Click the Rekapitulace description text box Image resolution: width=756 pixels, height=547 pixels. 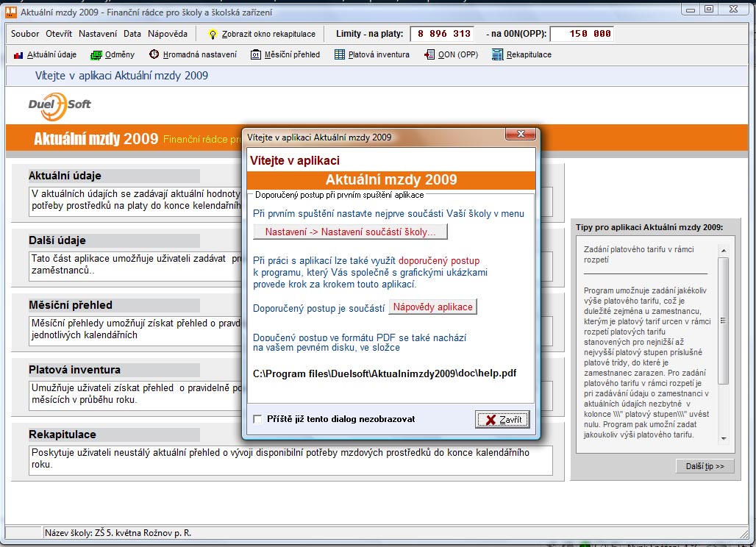coord(290,460)
